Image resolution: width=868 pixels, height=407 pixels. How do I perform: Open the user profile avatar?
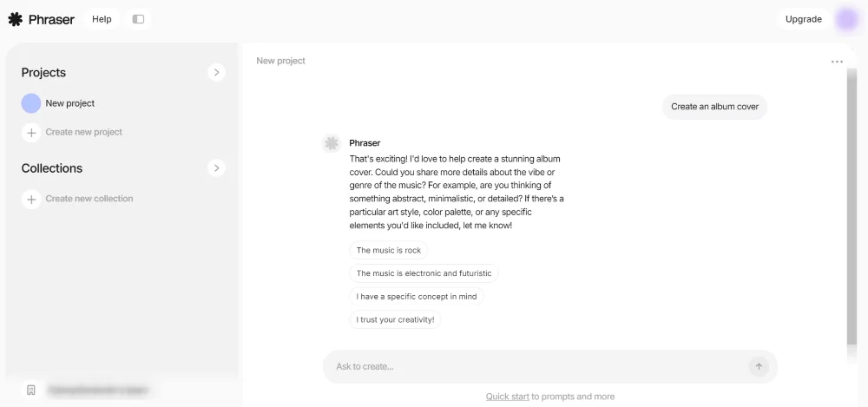846,19
